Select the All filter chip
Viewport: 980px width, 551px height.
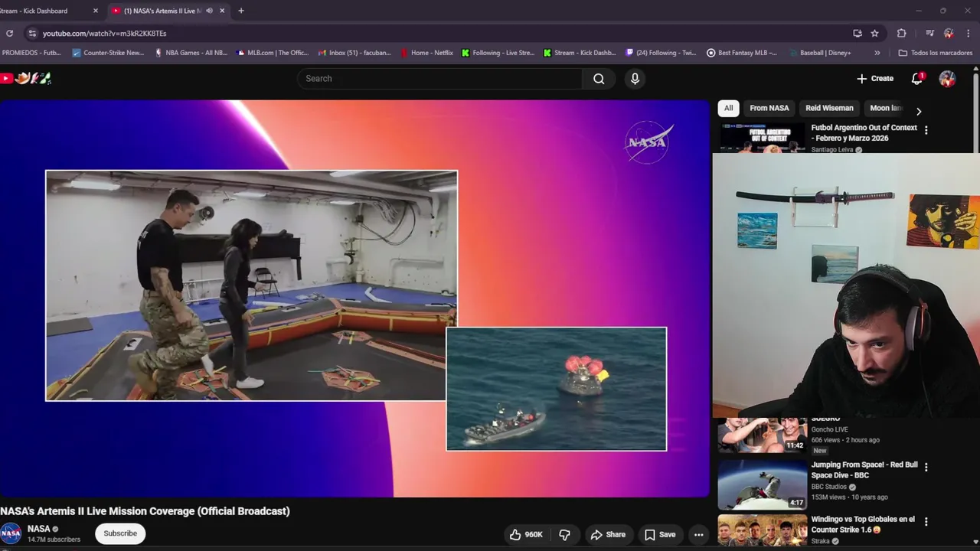(x=728, y=108)
